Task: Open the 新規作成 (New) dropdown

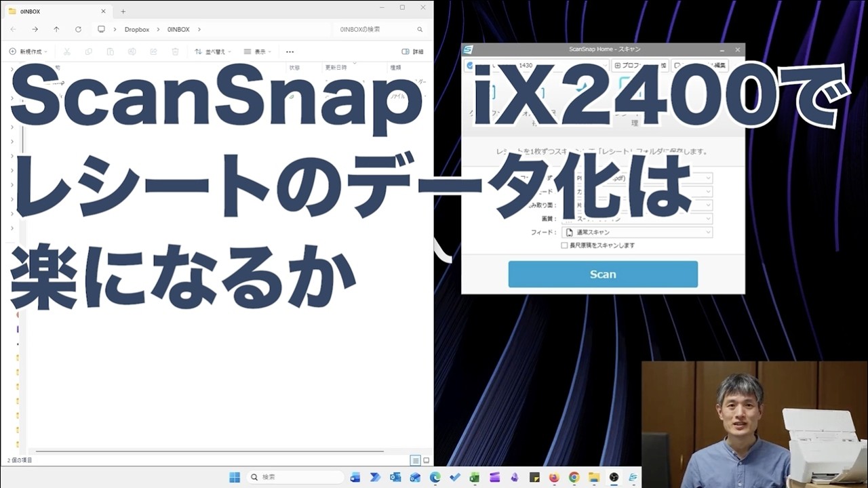Action: coord(28,52)
